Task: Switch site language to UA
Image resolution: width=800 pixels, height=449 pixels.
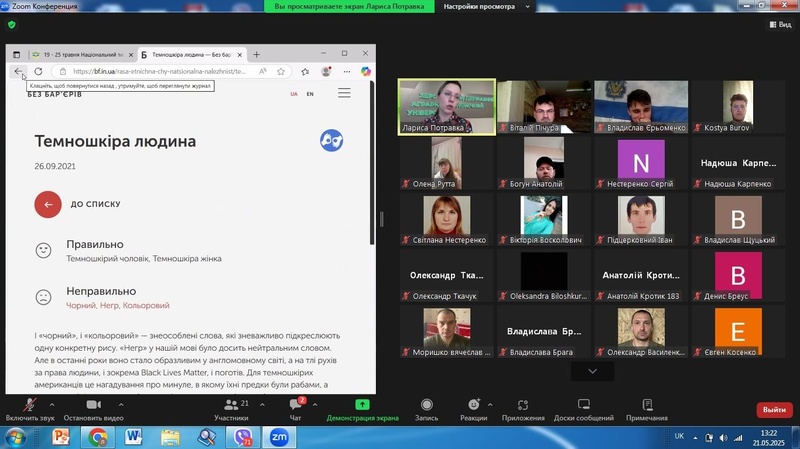Action: pyautogui.click(x=294, y=94)
